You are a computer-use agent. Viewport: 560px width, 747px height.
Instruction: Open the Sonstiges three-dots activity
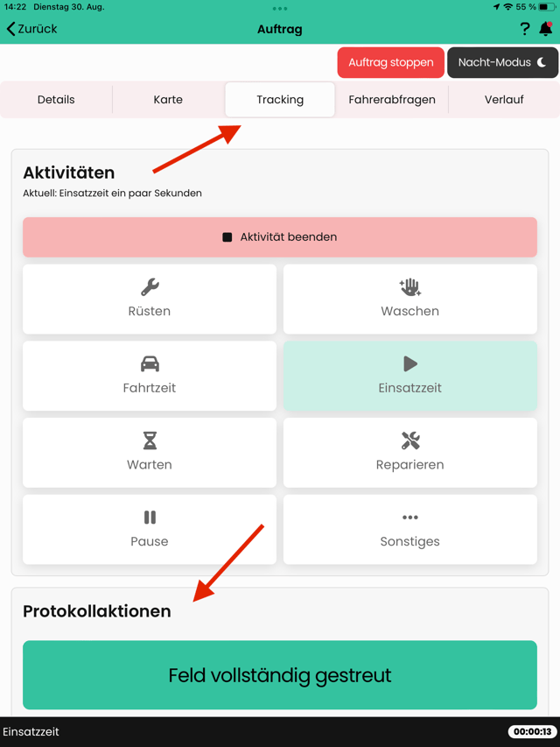(410, 529)
